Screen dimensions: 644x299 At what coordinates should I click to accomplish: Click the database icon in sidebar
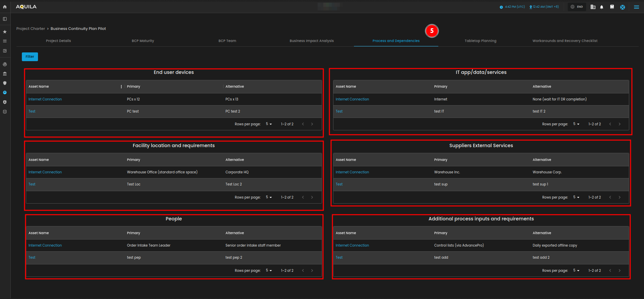click(5, 112)
